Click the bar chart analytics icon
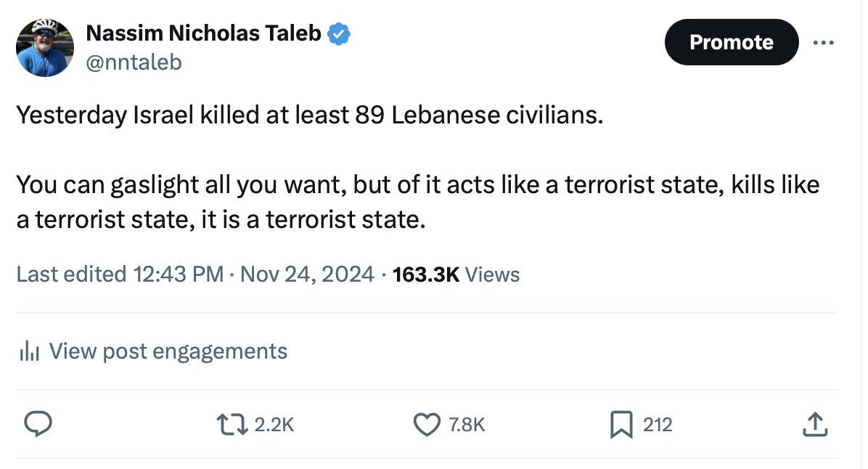This screenshot has height=469, width=868. point(29,352)
